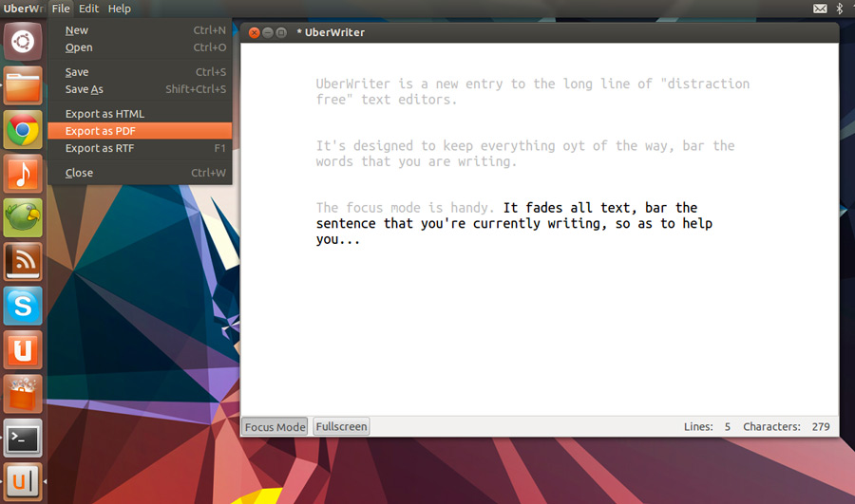Open Ubuntu Software Center shopping bag icon
Screen dimensions: 855x504
(x=23, y=395)
